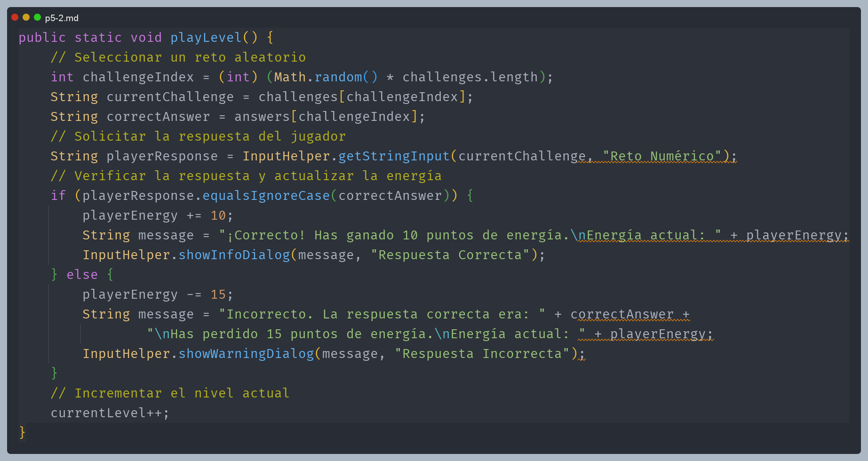Viewport: 868px width, 461px height.
Task: Click the Math.random() call
Action: 326,77
